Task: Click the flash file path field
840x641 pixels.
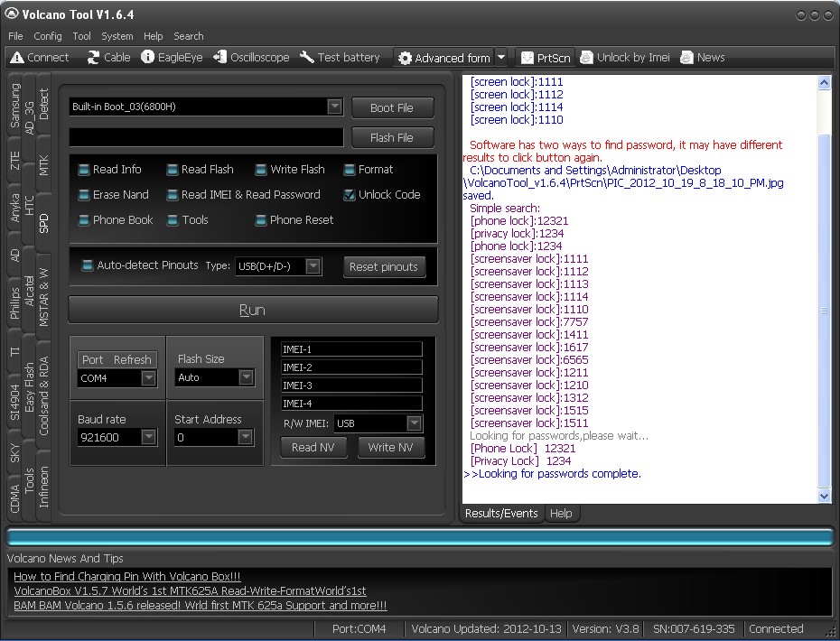Action: pyautogui.click(x=206, y=137)
